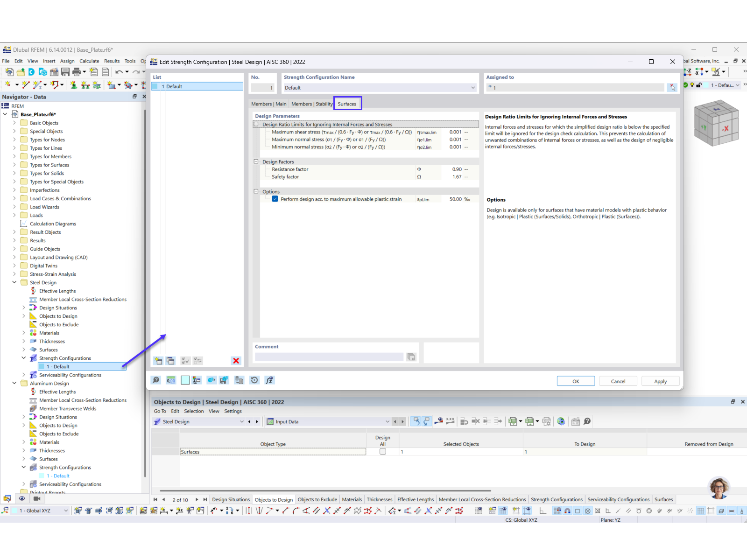The width and height of the screenshot is (747, 560).
Task: Click the Dlubal blue C cloud icon in toolbar
Action: (x=31, y=72)
